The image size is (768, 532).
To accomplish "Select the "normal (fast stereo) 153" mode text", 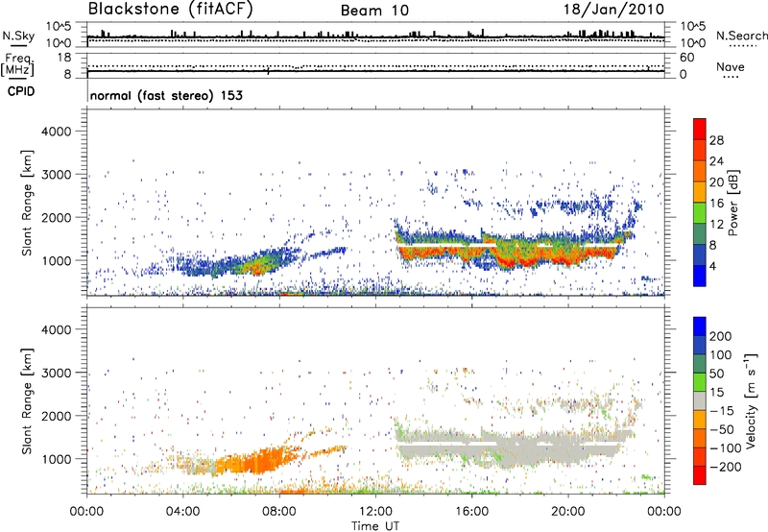I will coord(166,95).
